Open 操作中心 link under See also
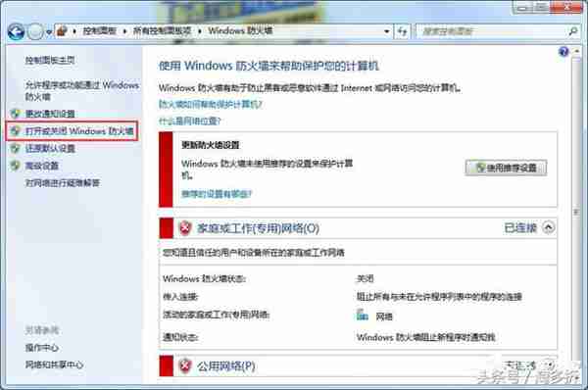Image resolution: width=588 pixels, height=390 pixels. click(41, 348)
